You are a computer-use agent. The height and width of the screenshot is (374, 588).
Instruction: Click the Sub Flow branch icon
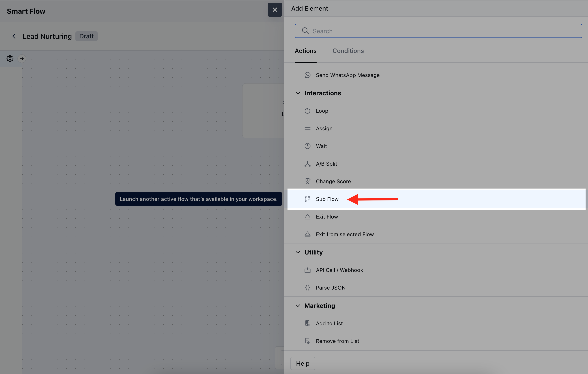[307, 199]
